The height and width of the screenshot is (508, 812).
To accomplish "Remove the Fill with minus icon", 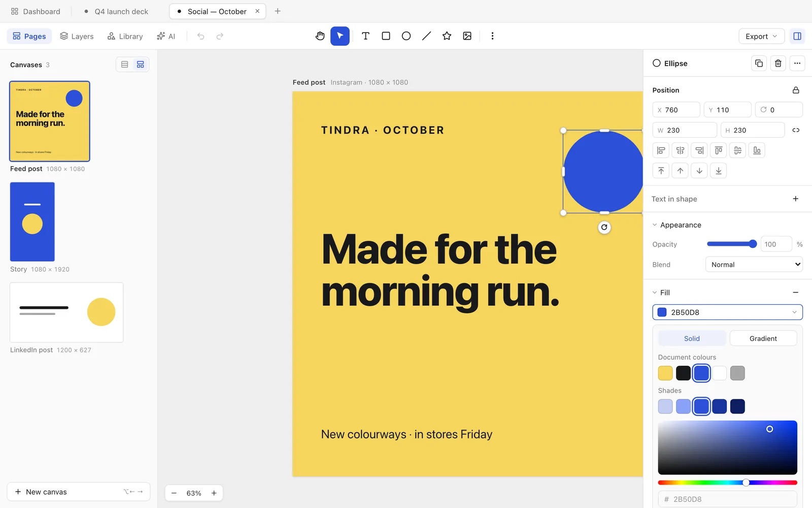I will 795,293.
